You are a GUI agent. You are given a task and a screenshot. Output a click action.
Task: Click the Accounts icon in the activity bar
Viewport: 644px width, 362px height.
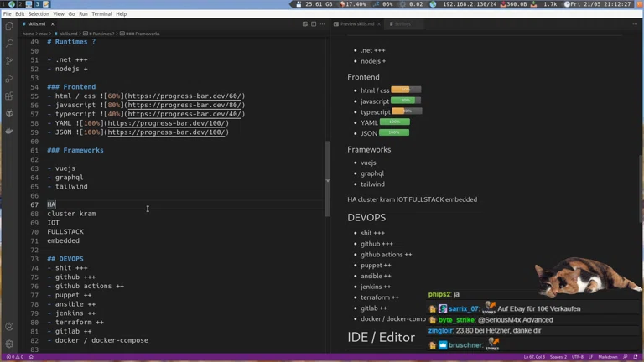(9, 327)
